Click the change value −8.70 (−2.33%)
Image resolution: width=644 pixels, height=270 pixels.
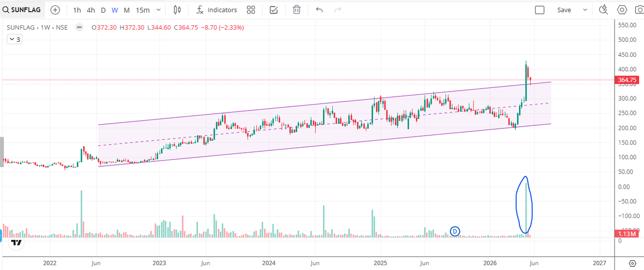(222, 27)
